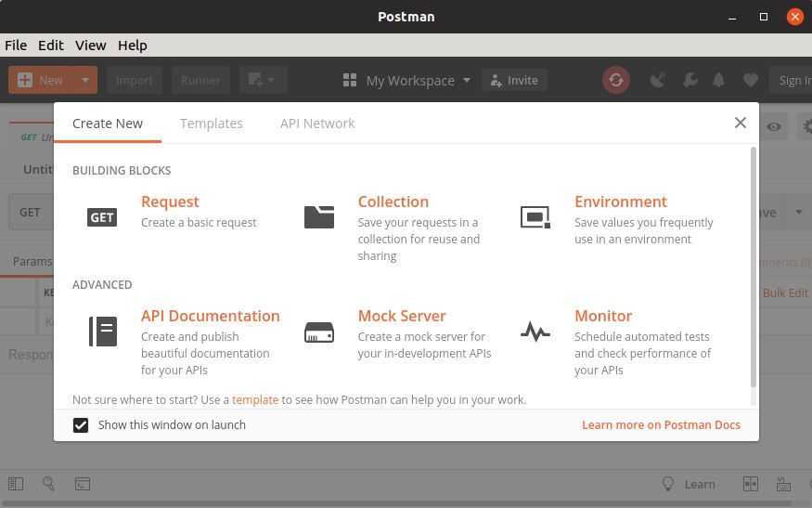
Task: Click the Import button
Action: (135, 81)
